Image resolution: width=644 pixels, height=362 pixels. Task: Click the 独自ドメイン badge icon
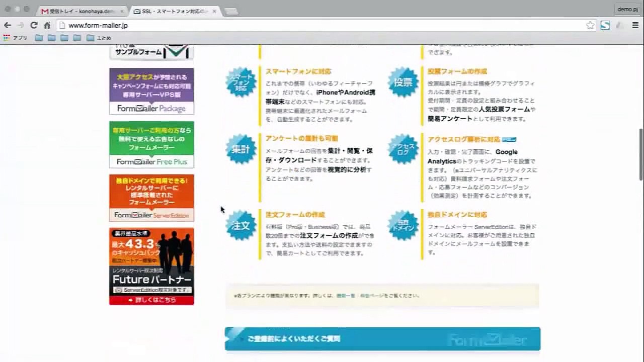click(404, 225)
